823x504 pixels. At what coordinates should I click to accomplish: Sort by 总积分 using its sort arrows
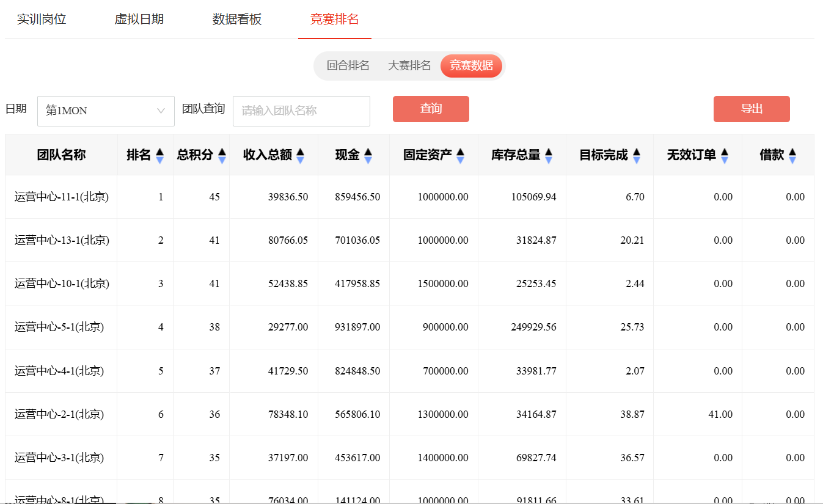(x=222, y=156)
